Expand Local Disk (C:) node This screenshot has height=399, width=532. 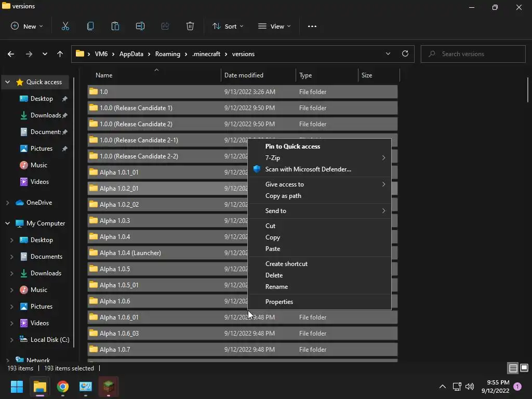point(11,340)
